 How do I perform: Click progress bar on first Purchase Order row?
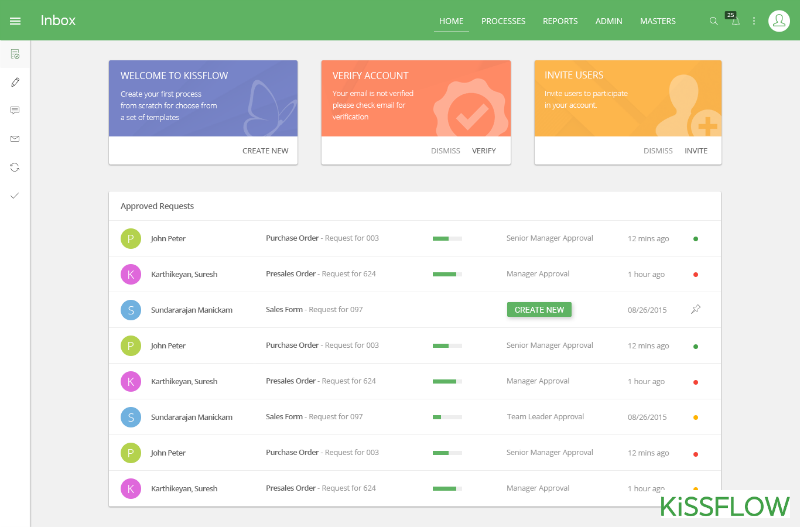[x=447, y=239]
